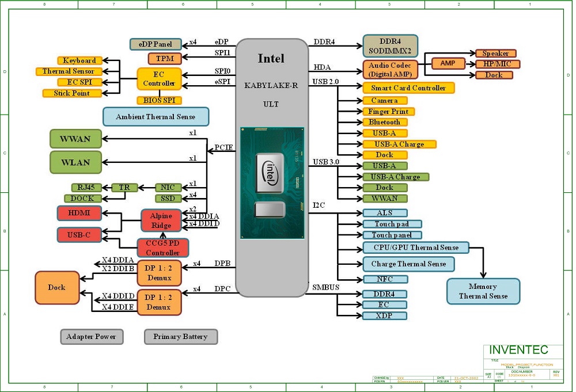Image resolution: width=576 pixels, height=392 pixels.
Task: Select the DP 1:2 Demux on DPC
Action: 159,302
